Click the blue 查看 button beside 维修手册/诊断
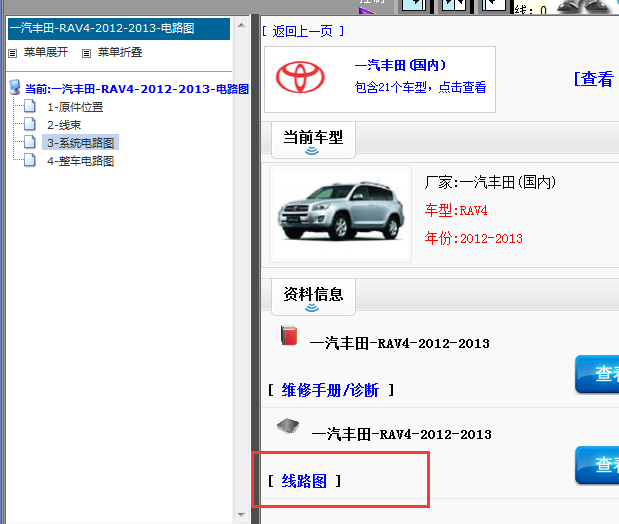 597,374
